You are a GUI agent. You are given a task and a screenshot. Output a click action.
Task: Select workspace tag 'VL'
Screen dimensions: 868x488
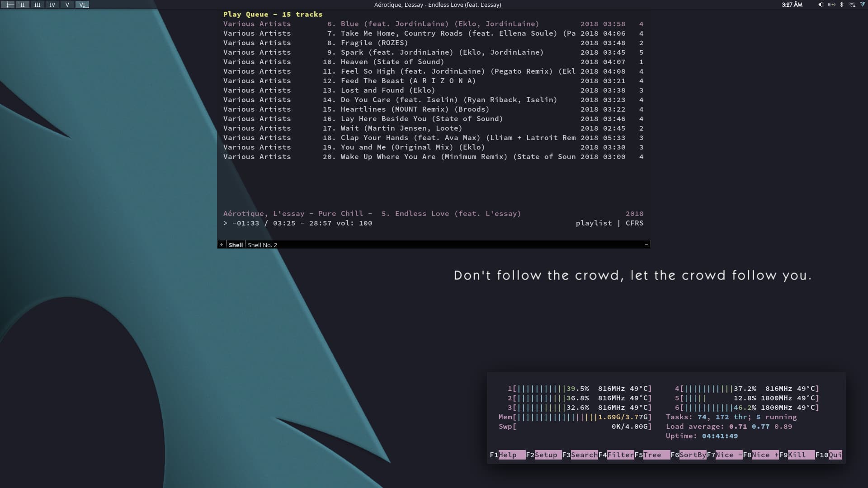(82, 5)
